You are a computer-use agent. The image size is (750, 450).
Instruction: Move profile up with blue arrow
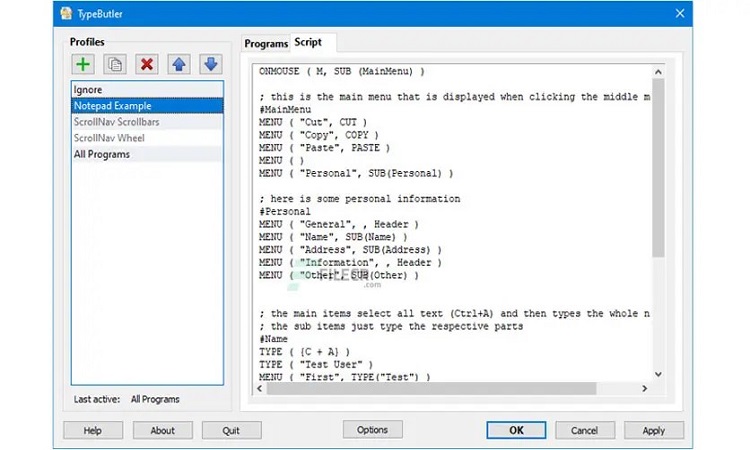(178, 64)
